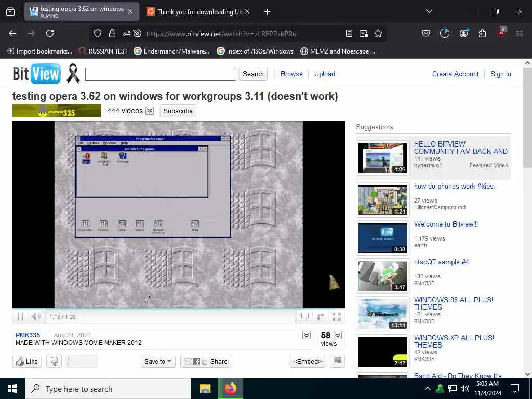Mute the video volume speaker
The height and width of the screenshot is (399, 532).
click(x=35, y=316)
